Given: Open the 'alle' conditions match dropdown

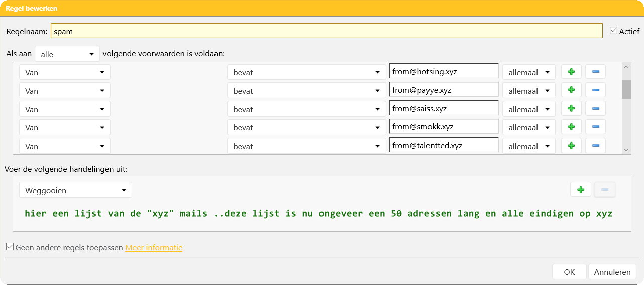Looking at the screenshot, I should pos(67,54).
